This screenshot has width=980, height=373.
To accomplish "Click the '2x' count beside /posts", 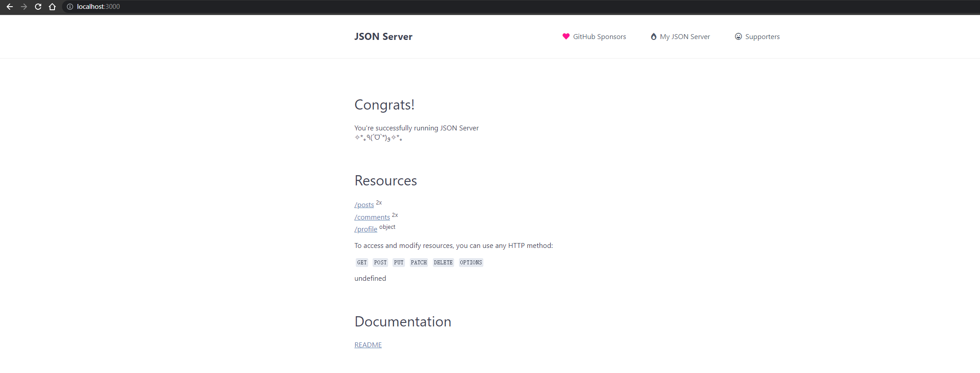I will [379, 203].
